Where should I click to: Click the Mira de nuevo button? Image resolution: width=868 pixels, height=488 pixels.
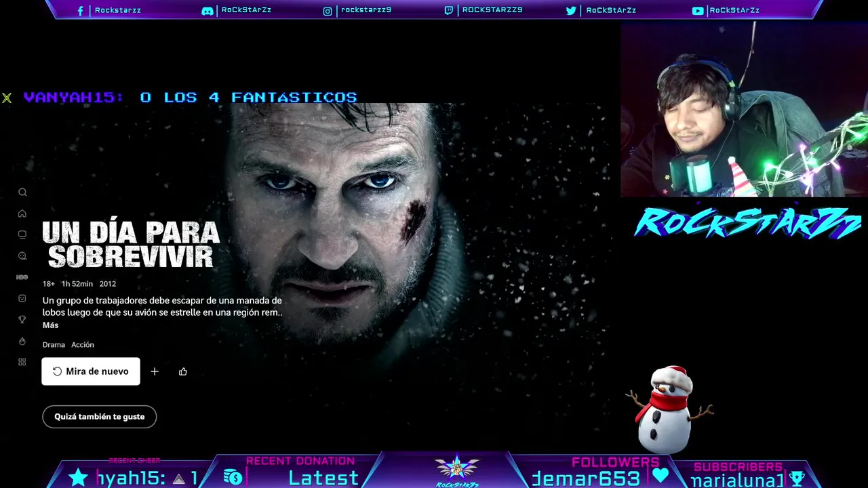(91, 371)
